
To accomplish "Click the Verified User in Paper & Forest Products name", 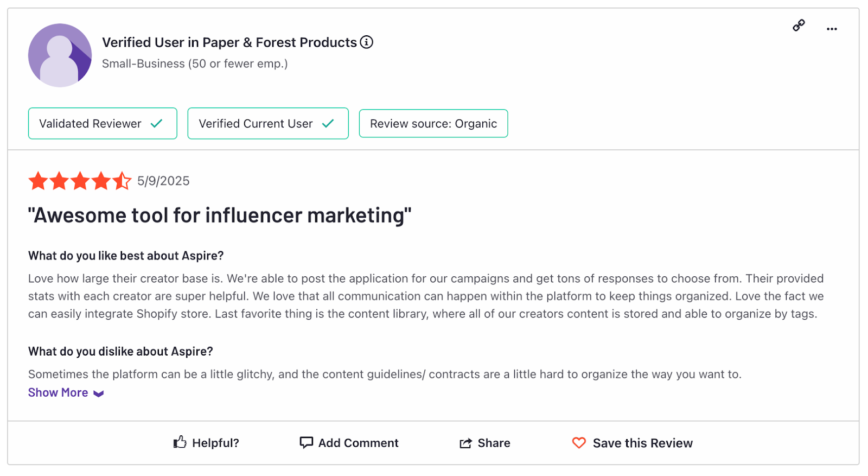I will 229,42.
